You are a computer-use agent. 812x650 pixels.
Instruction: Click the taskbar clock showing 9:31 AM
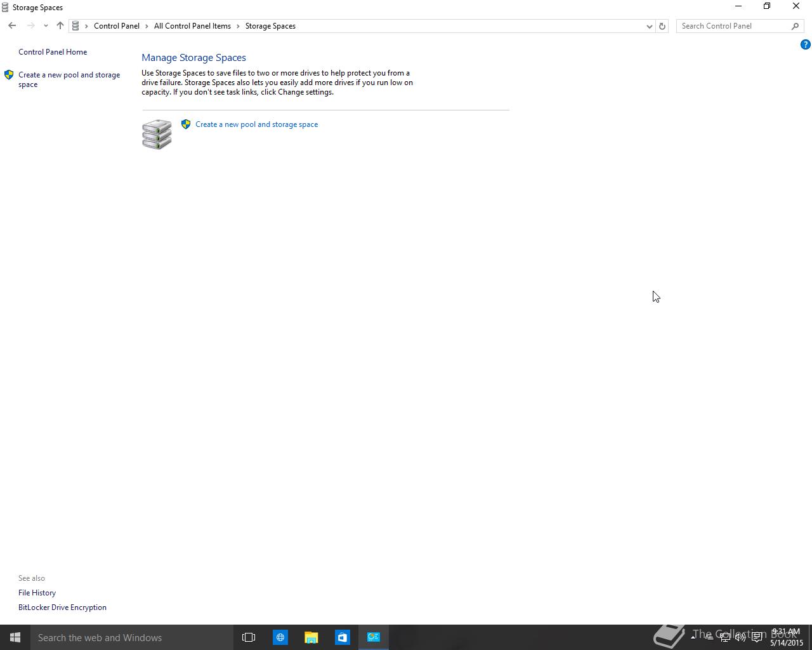tap(787, 637)
